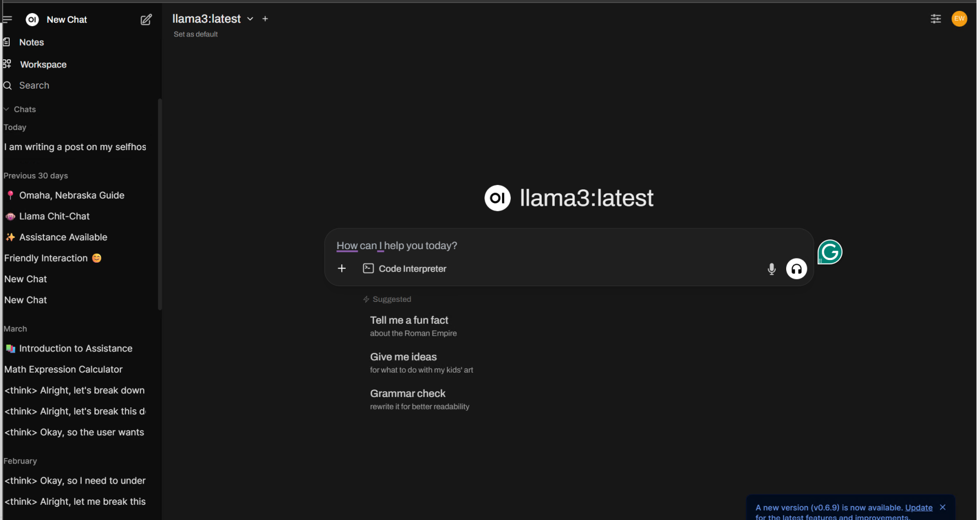This screenshot has width=980, height=520.
Task: Open the EW user profile avatar
Action: pos(959,18)
